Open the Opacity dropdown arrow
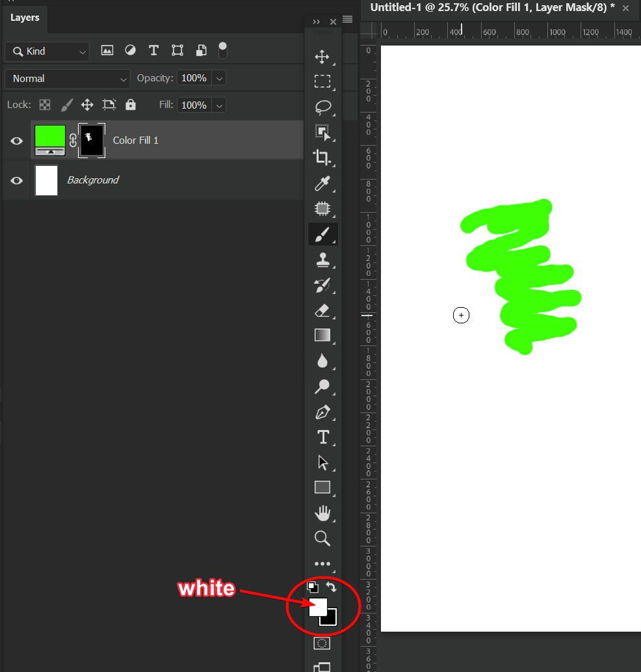The height and width of the screenshot is (672, 641). [x=219, y=77]
